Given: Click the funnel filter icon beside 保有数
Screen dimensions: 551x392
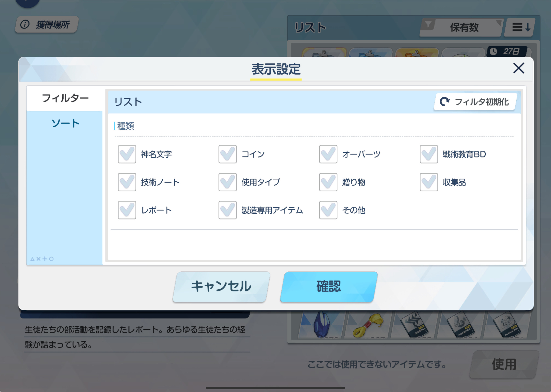Looking at the screenshot, I should (428, 24).
